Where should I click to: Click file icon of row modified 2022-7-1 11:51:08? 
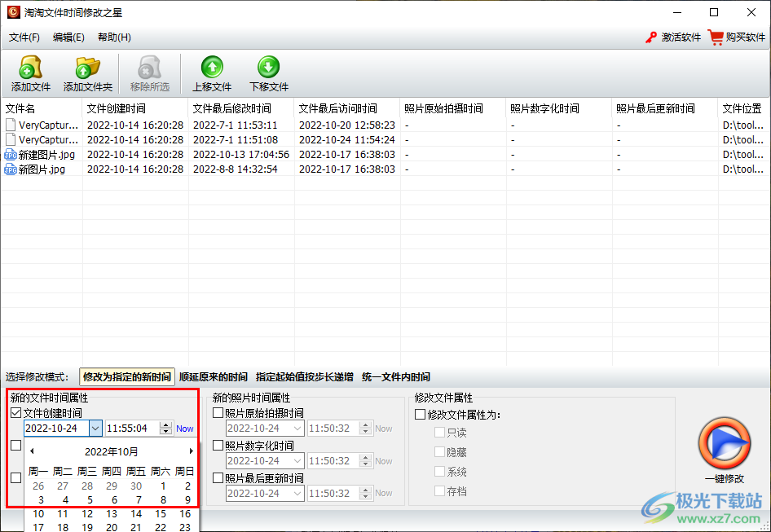11,139
